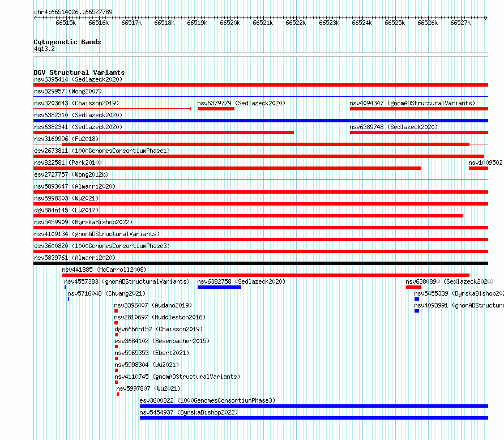Click the 66520k ruler position
The image size is (504, 440).
[230, 23]
